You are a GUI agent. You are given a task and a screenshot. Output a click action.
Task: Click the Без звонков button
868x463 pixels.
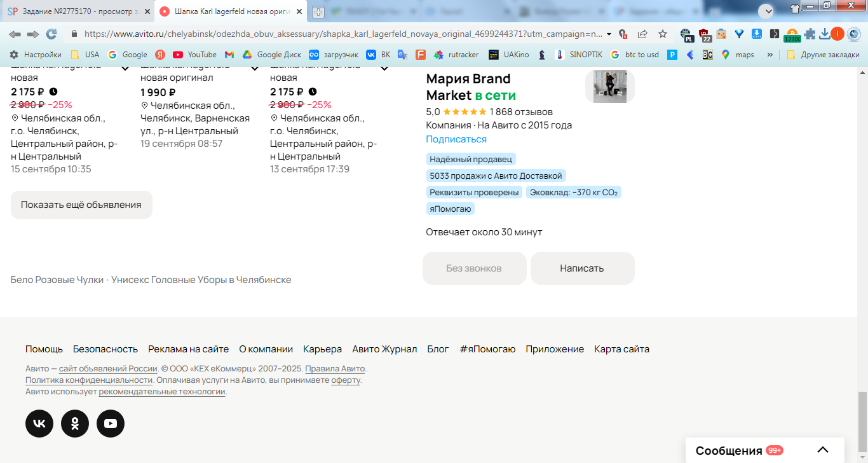pyautogui.click(x=474, y=268)
